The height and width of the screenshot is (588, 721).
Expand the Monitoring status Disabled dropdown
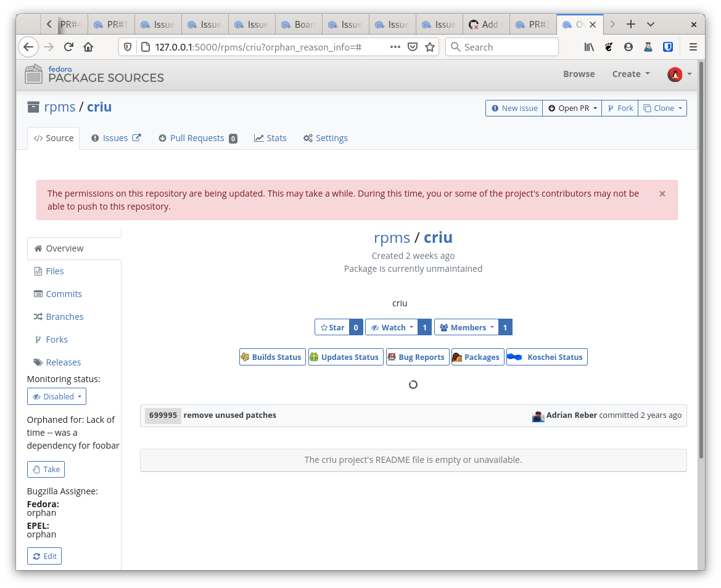pyautogui.click(x=57, y=396)
